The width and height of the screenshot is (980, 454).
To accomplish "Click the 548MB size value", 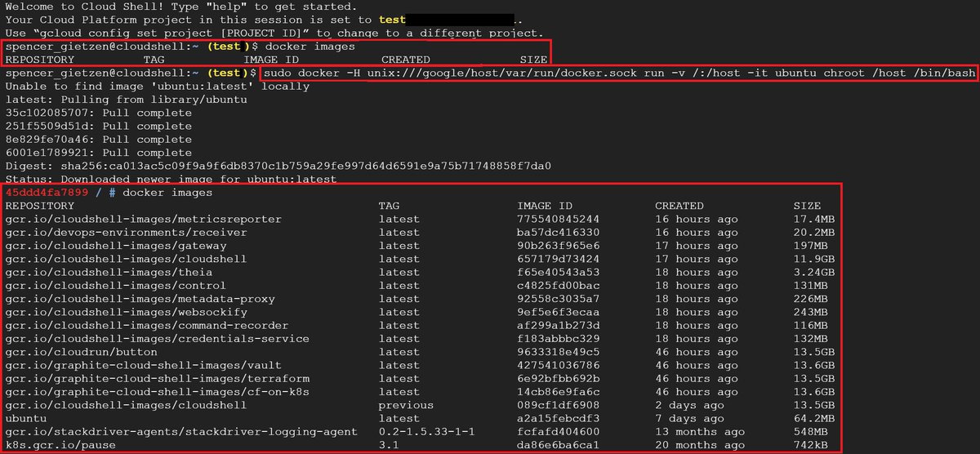I will click(811, 431).
